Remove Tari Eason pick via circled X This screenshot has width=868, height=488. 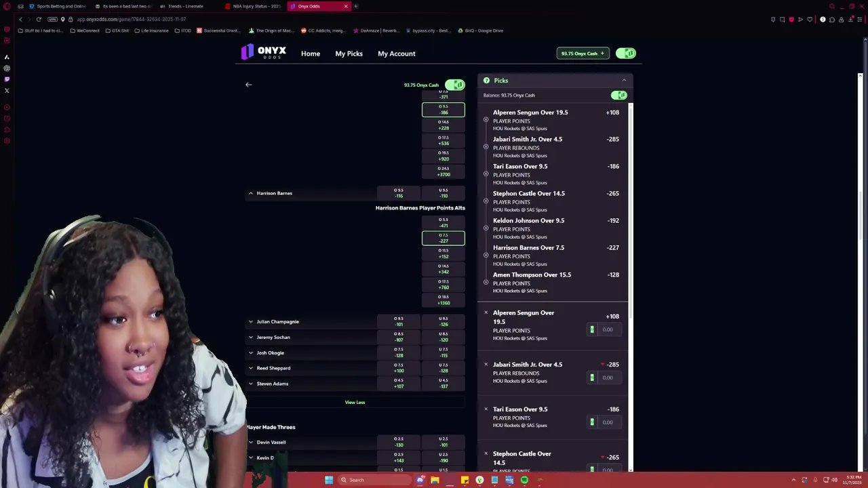coord(486,174)
